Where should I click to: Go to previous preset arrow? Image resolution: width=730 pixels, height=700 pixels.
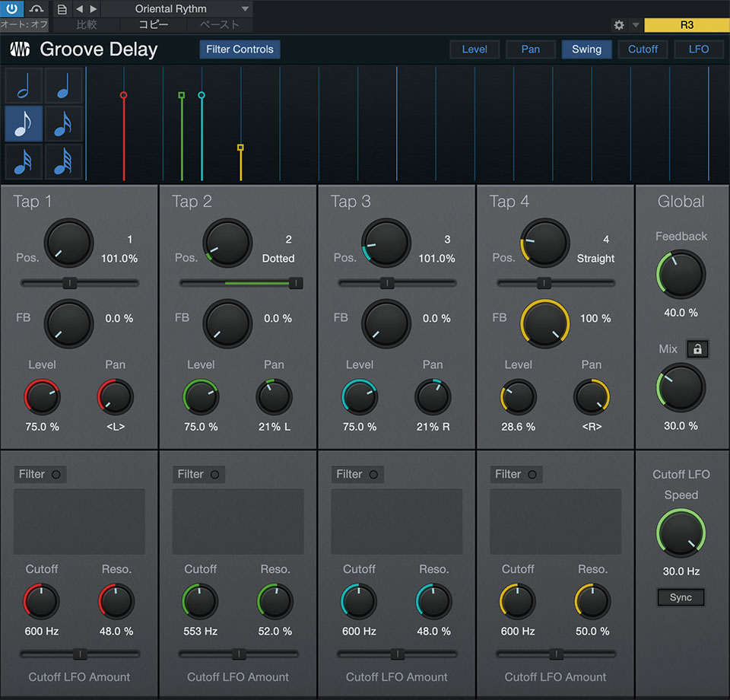coord(80,9)
